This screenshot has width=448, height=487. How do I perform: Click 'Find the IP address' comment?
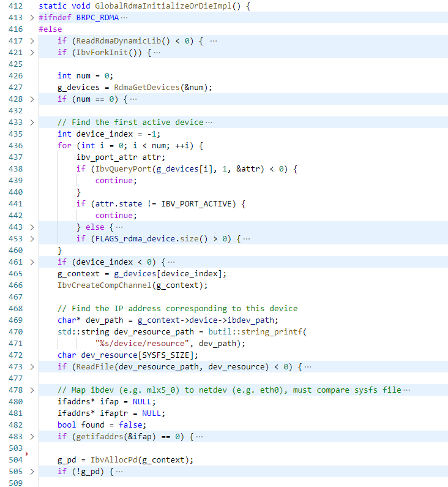click(x=177, y=309)
